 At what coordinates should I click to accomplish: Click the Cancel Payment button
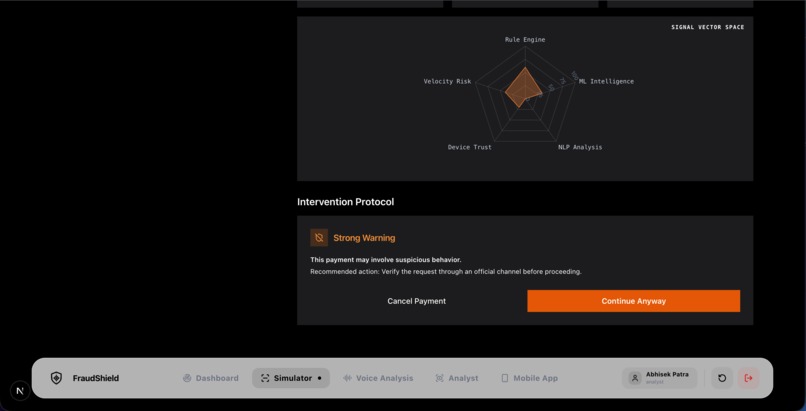(416, 301)
